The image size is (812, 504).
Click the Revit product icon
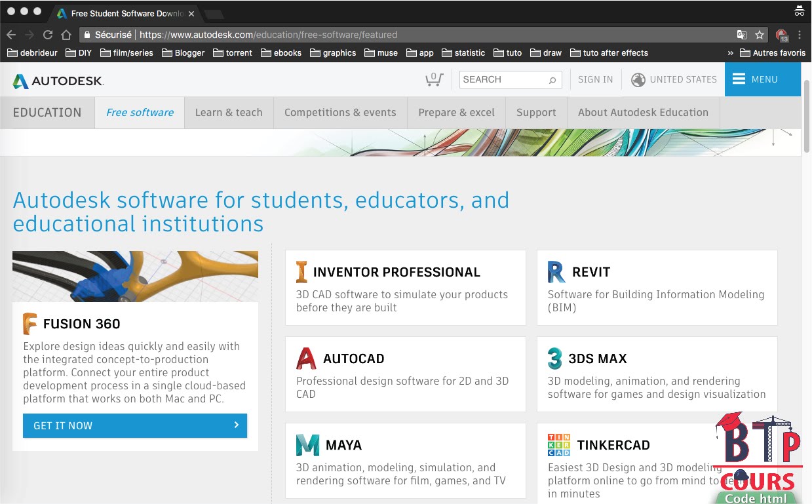click(x=556, y=272)
